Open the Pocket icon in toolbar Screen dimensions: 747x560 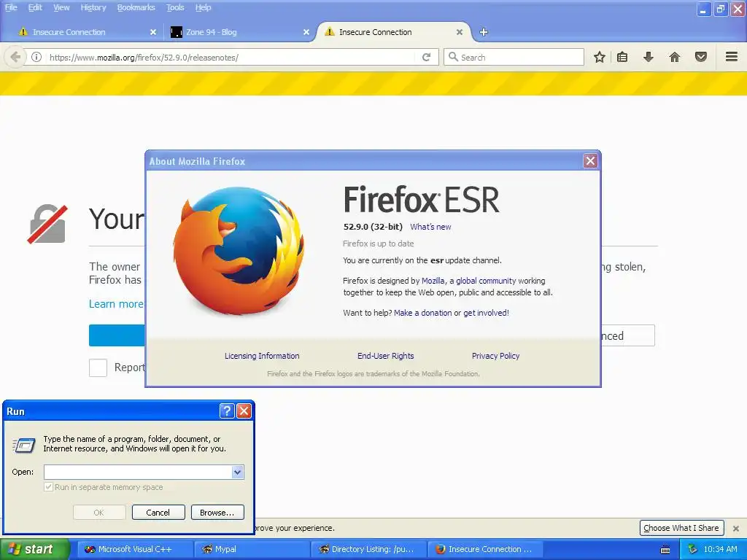point(701,57)
